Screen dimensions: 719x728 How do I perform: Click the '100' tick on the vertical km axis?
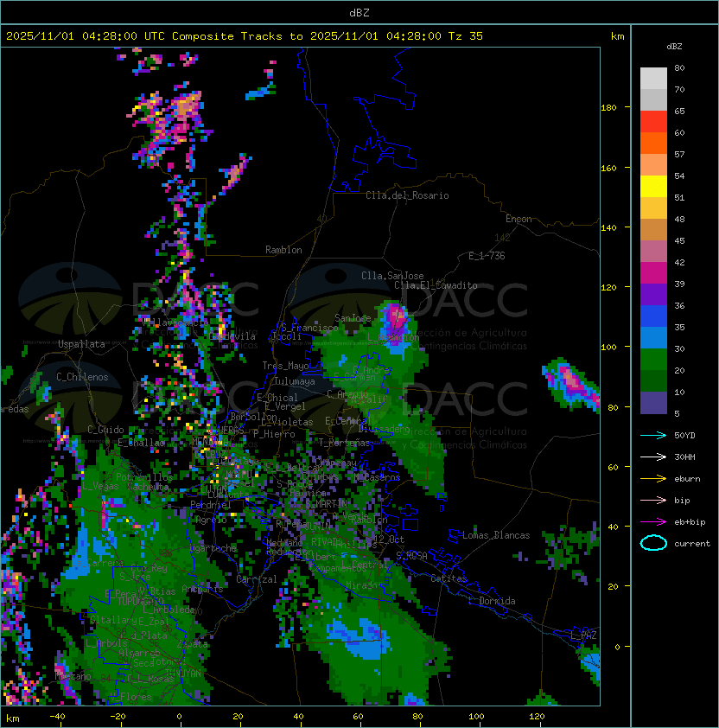[x=608, y=348]
